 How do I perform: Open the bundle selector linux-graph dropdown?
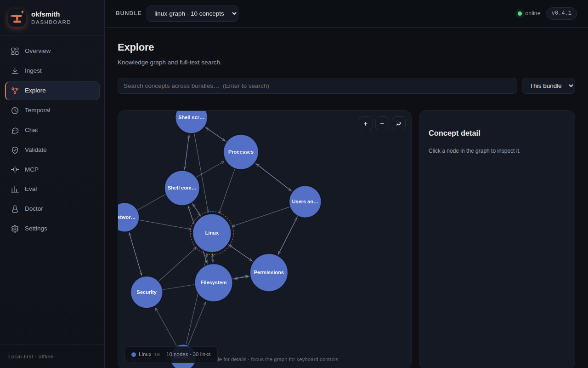click(x=192, y=13)
